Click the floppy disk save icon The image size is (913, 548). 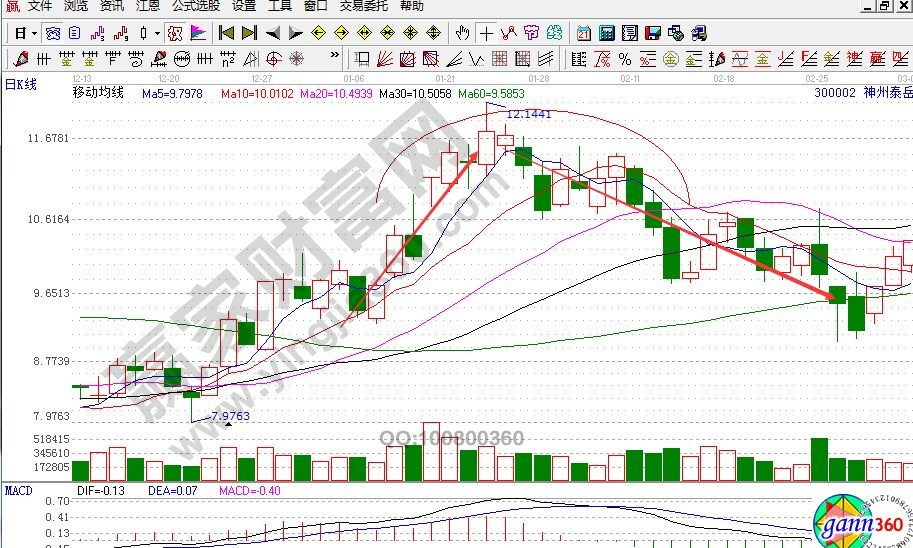point(652,33)
